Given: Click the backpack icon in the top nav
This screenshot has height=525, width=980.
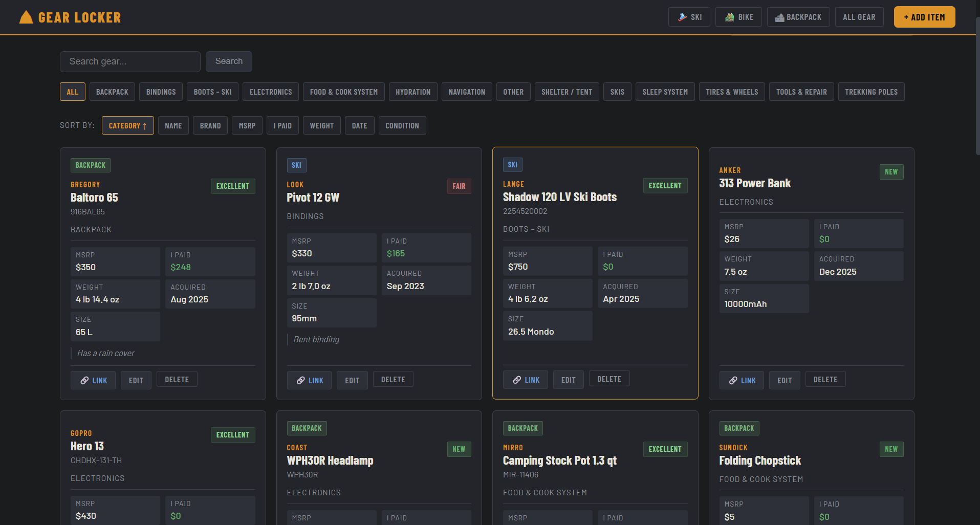Looking at the screenshot, I should pyautogui.click(x=779, y=17).
